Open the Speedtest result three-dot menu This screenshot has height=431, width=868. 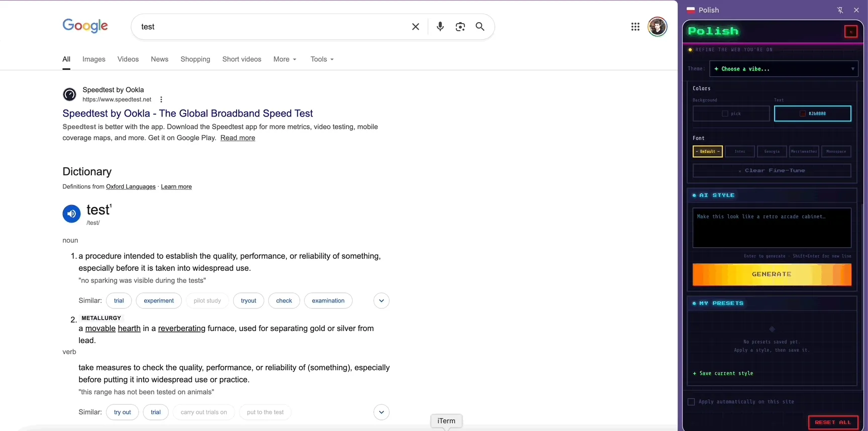pos(161,99)
